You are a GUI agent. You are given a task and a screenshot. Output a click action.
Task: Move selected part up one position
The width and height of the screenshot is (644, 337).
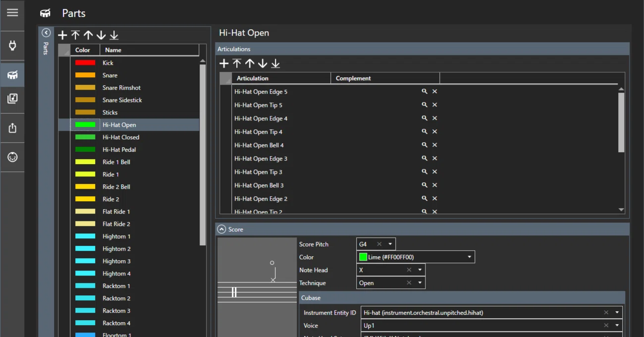tap(88, 35)
